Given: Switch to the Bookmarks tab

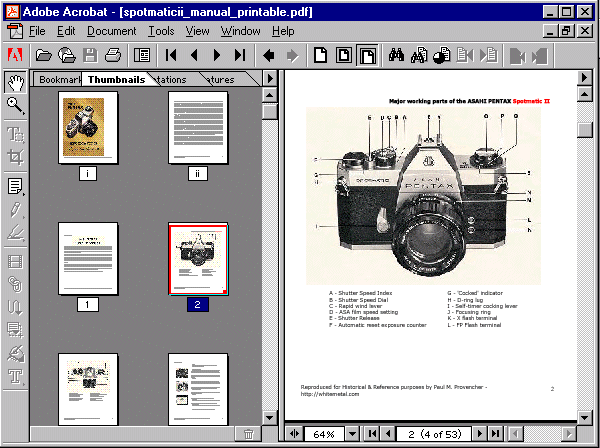Looking at the screenshot, I should pos(57,79).
